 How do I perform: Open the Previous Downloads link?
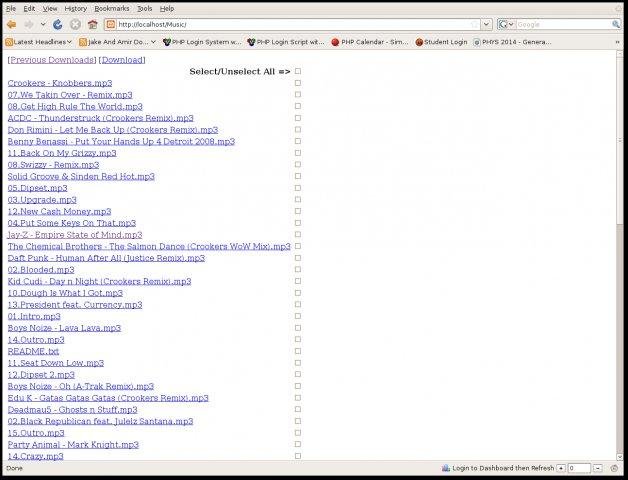(52, 60)
